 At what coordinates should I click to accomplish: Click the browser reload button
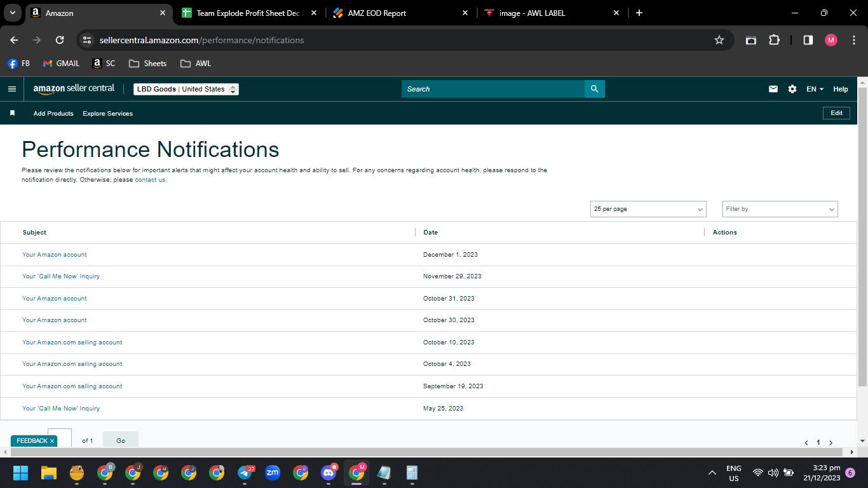60,40
